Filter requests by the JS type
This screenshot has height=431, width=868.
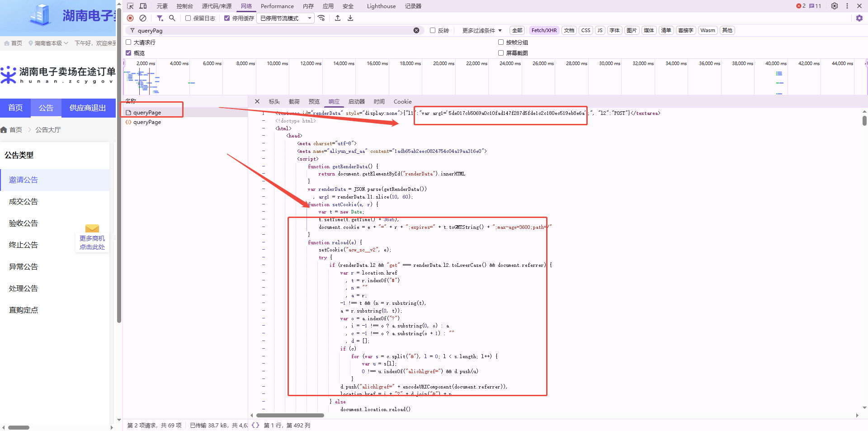(x=600, y=30)
